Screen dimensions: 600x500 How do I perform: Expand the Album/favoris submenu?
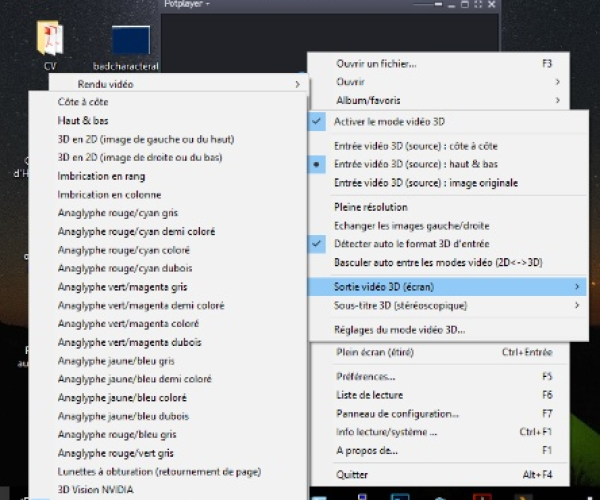439,100
